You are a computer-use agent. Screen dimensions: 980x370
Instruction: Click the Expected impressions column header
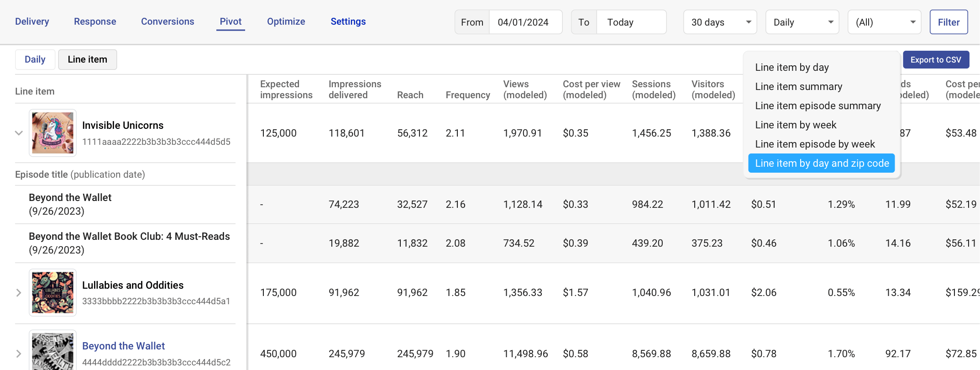click(x=286, y=90)
